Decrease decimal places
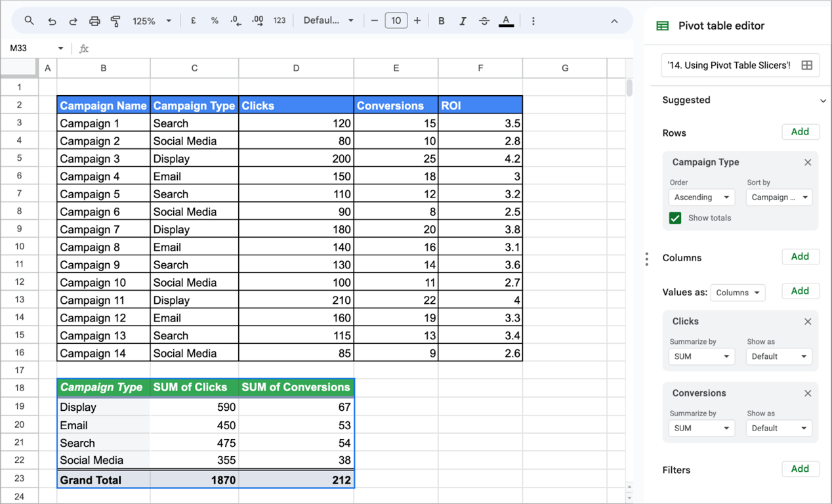 (236, 21)
